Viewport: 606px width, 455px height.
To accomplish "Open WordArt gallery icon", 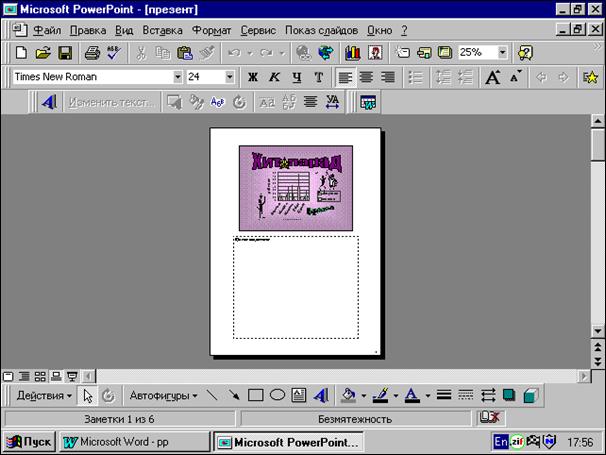I will 174,102.
